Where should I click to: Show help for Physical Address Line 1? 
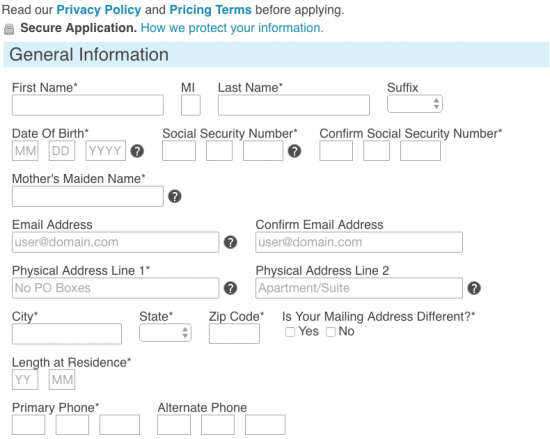click(x=230, y=288)
